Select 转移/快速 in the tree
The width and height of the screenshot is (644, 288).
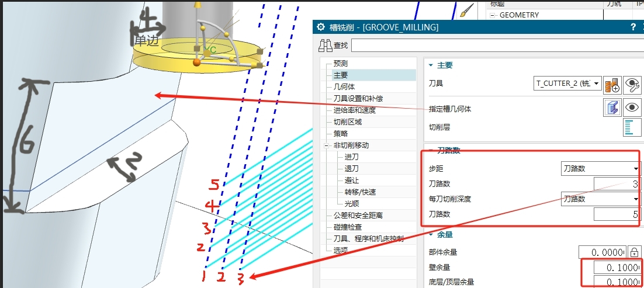(x=360, y=192)
